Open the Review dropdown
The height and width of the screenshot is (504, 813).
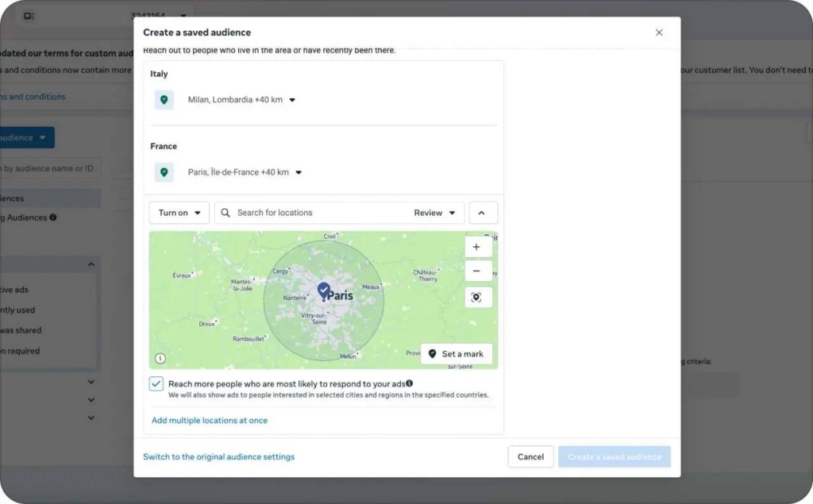pyautogui.click(x=435, y=212)
